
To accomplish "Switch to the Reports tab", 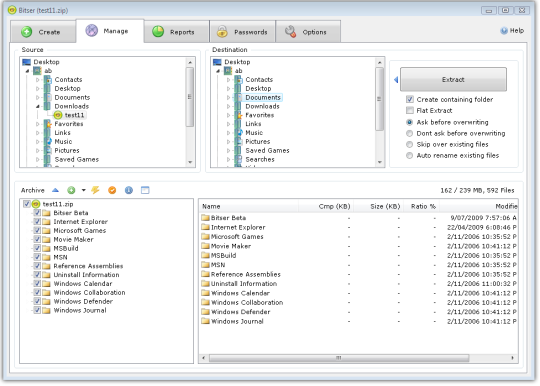I will [176, 32].
